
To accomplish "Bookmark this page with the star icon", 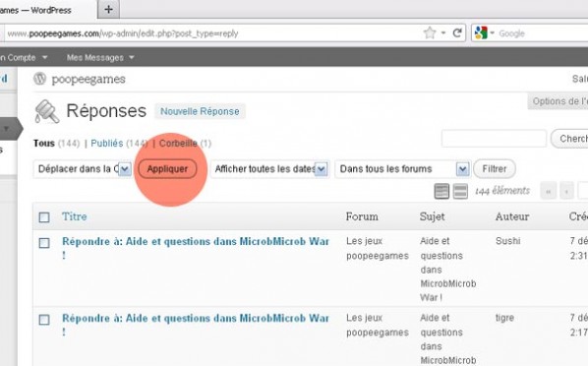I will pos(430,33).
